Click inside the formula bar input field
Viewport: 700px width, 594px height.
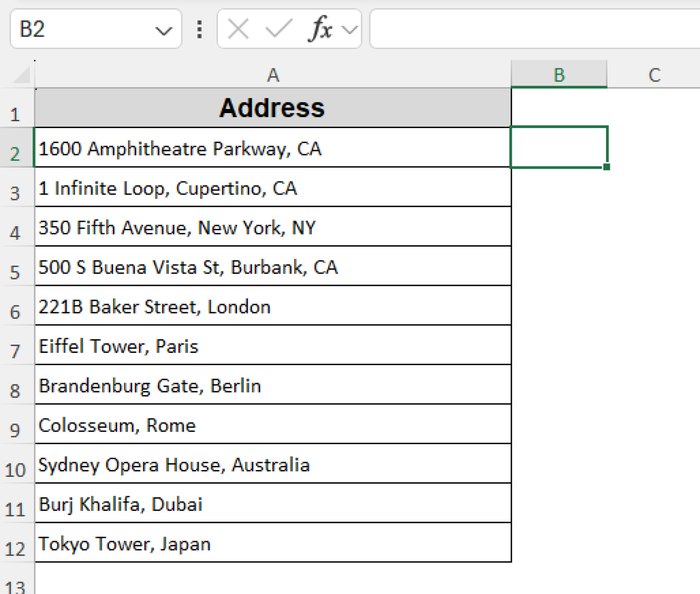524,29
